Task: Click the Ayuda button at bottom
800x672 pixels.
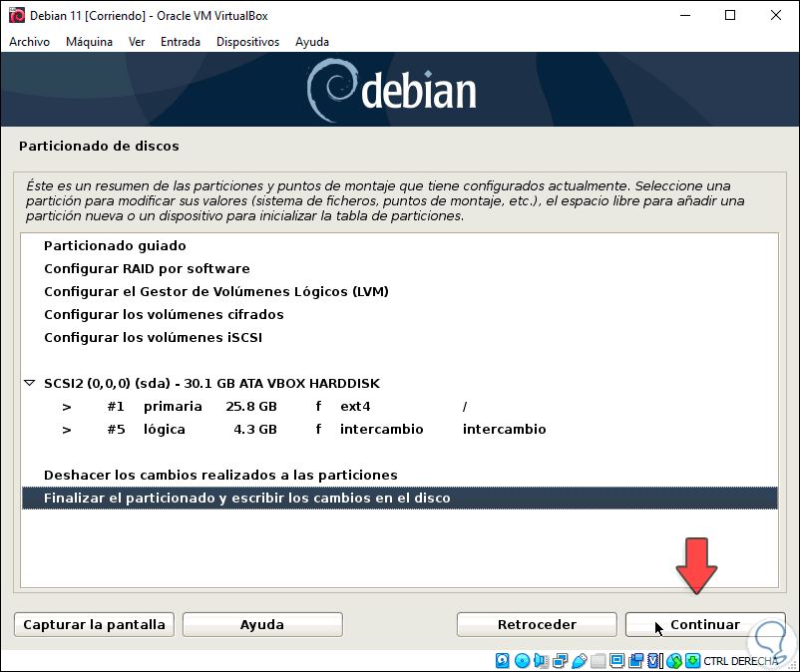Action: pos(262,624)
